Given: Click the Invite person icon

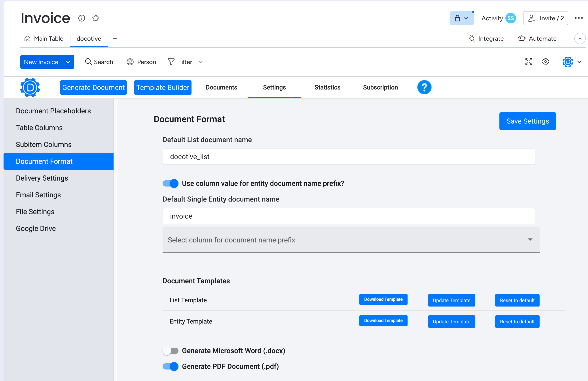Looking at the screenshot, I should (x=532, y=18).
